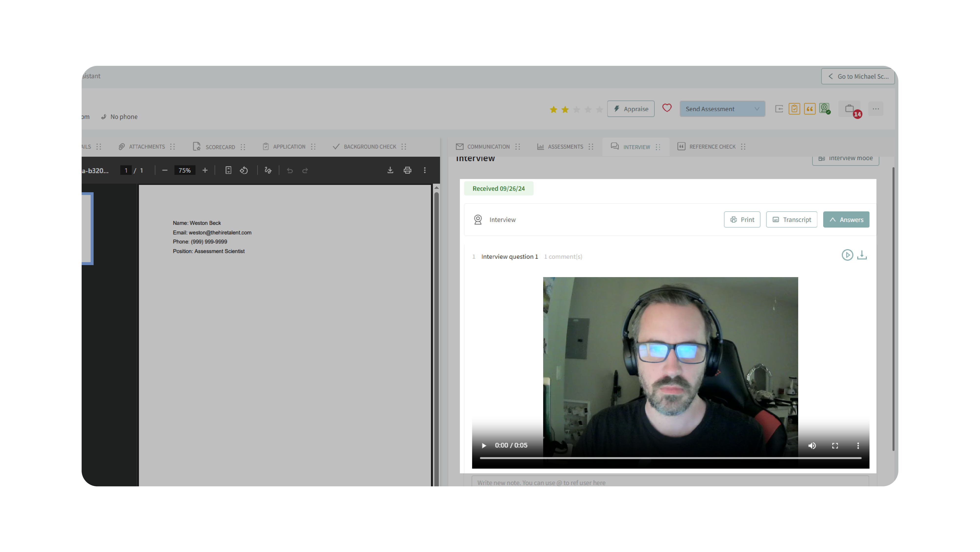The image size is (980, 552).
Task: Mute the interview video audio
Action: click(812, 445)
